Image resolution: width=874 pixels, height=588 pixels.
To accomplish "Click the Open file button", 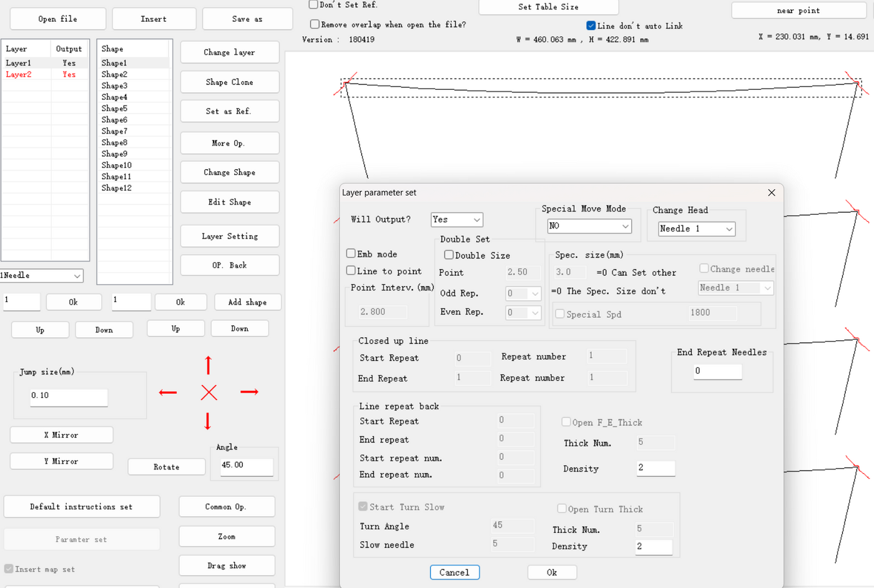I will tap(58, 19).
